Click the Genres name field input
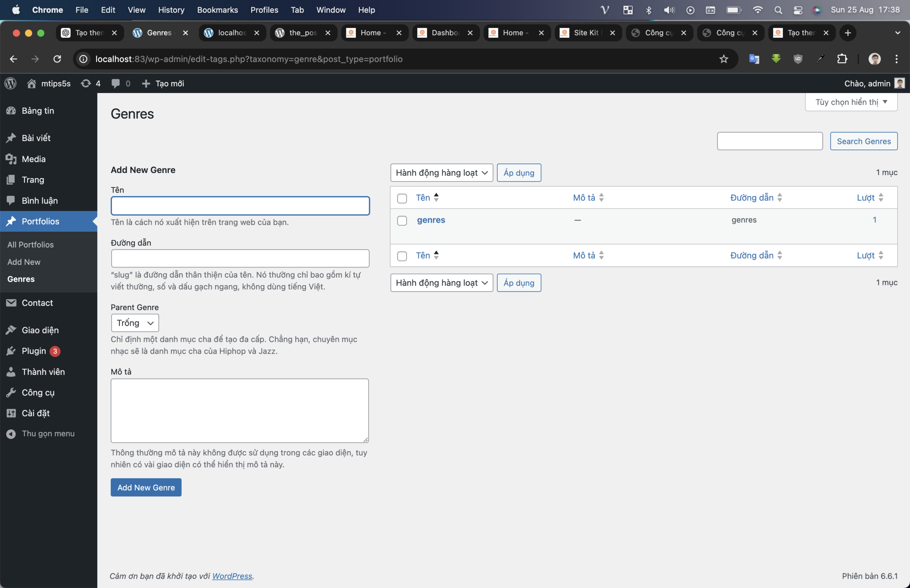 point(240,205)
